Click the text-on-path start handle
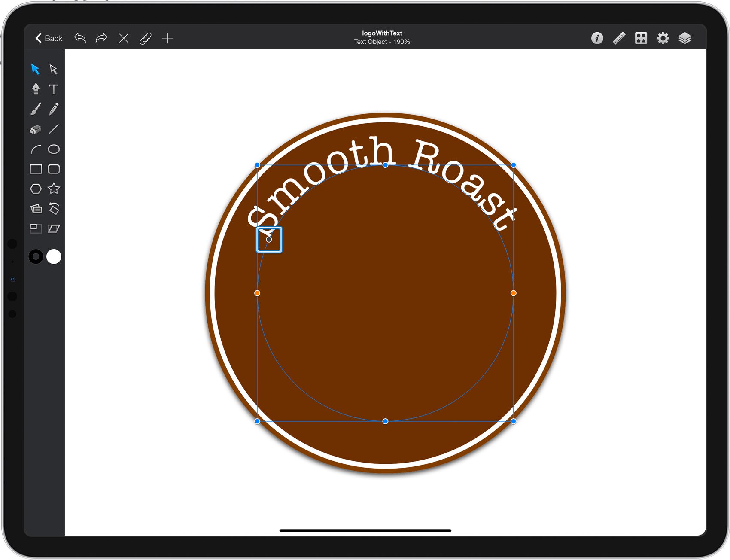This screenshot has width=730, height=560. click(x=269, y=240)
